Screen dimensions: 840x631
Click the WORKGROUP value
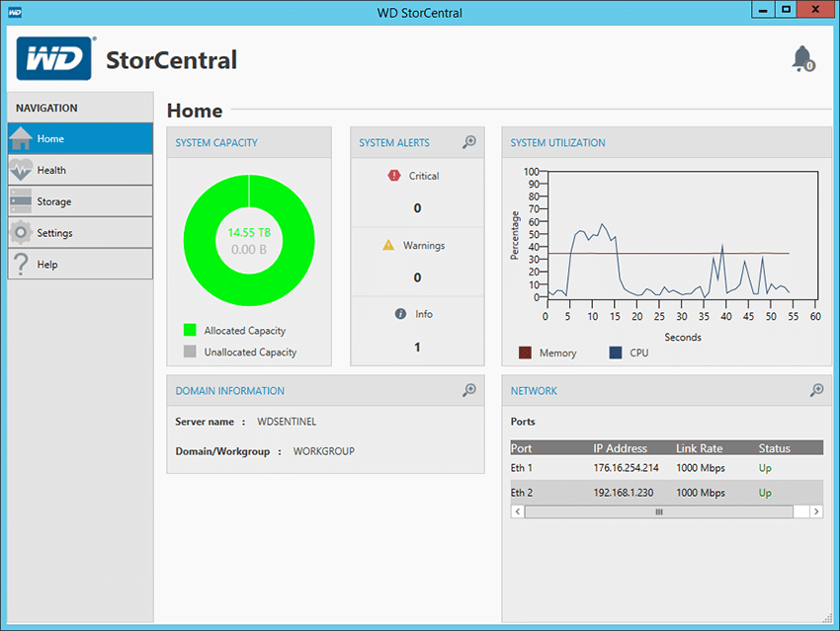323,451
